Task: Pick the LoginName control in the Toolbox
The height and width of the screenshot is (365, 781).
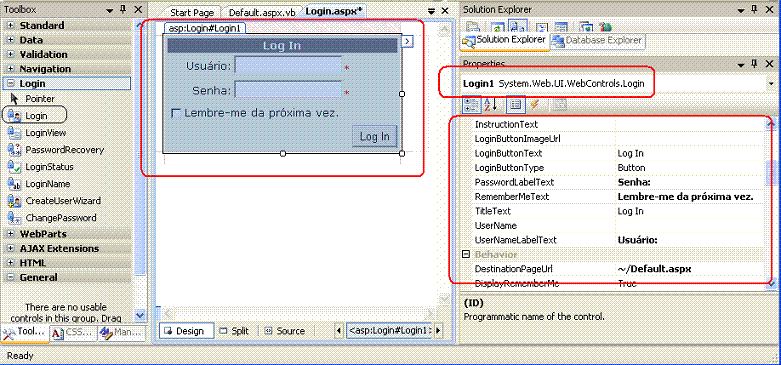Action: pos(40,184)
